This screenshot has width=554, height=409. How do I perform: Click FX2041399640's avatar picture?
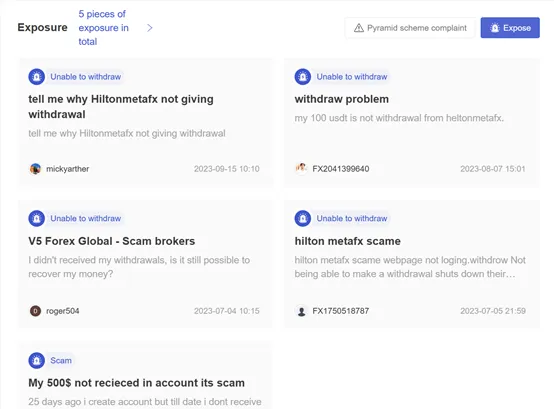(301, 168)
